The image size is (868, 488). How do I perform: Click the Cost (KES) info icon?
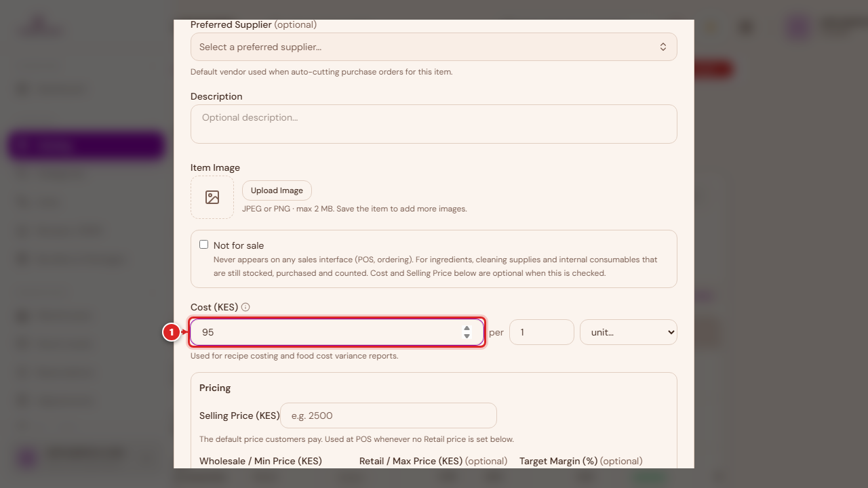click(x=245, y=307)
